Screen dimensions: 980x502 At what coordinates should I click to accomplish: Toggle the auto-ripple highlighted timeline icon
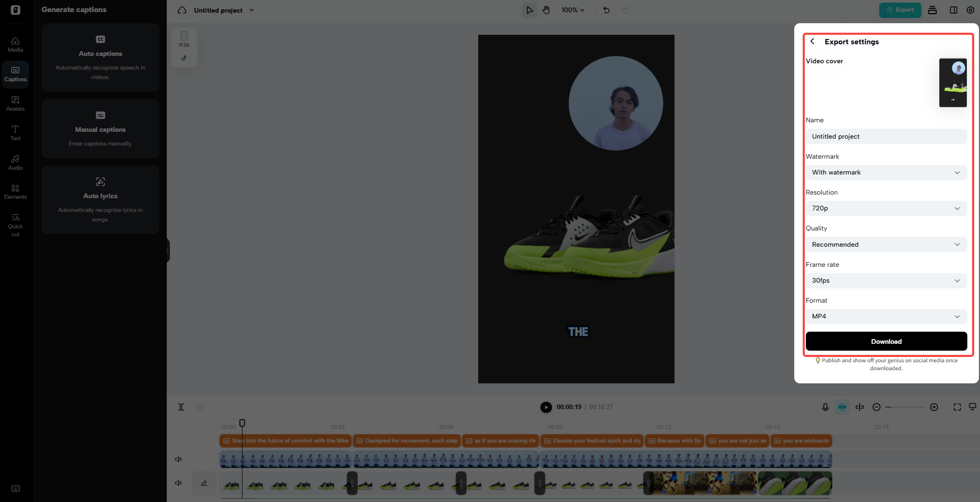(842, 407)
